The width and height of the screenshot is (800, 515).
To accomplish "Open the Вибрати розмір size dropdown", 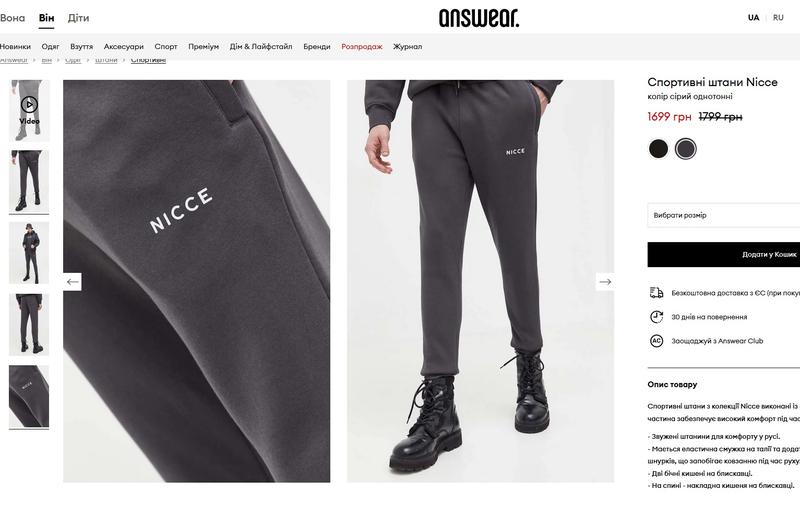I will tap(723, 215).
